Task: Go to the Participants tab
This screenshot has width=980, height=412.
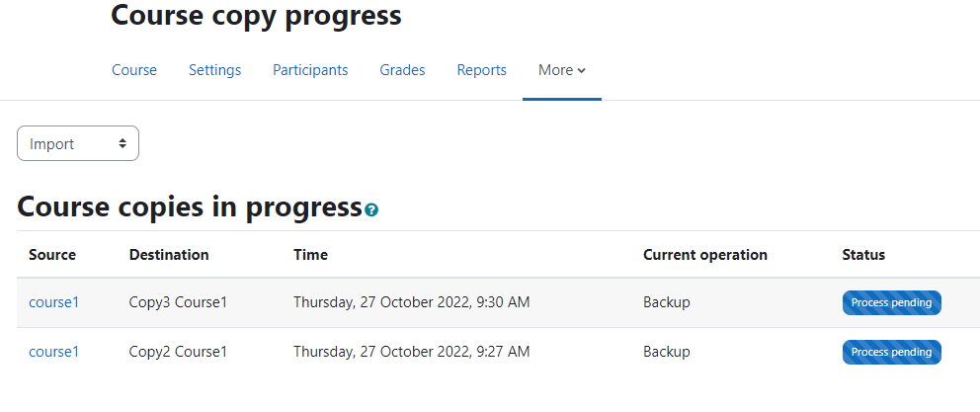Action: point(310,70)
